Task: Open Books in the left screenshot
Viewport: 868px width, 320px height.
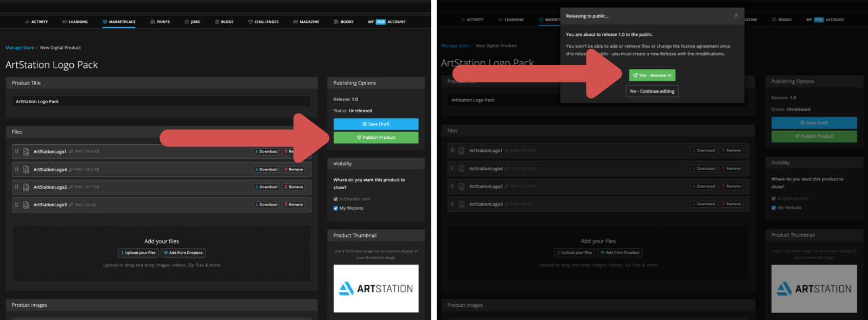Action: (x=343, y=22)
